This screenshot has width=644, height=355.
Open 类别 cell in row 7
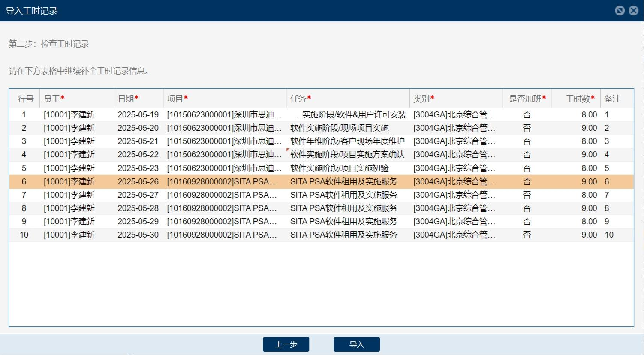(x=454, y=195)
